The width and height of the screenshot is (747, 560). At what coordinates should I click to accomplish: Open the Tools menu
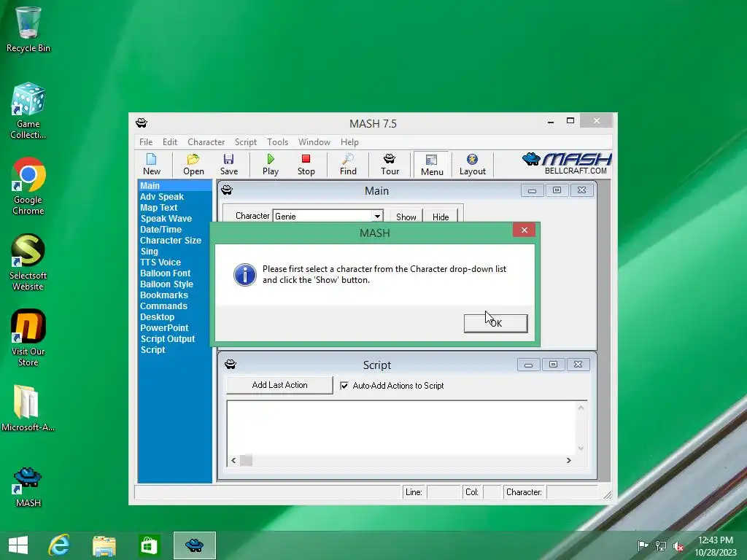[277, 142]
